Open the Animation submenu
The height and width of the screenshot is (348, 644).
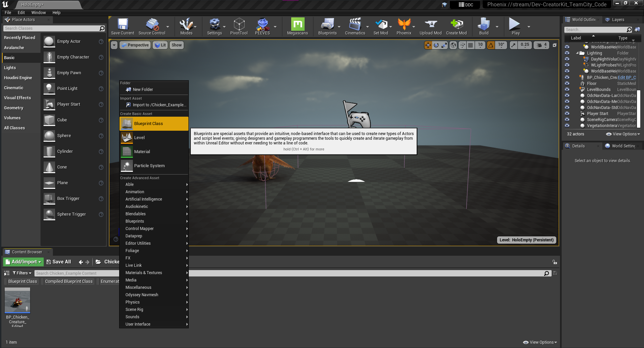click(154, 192)
